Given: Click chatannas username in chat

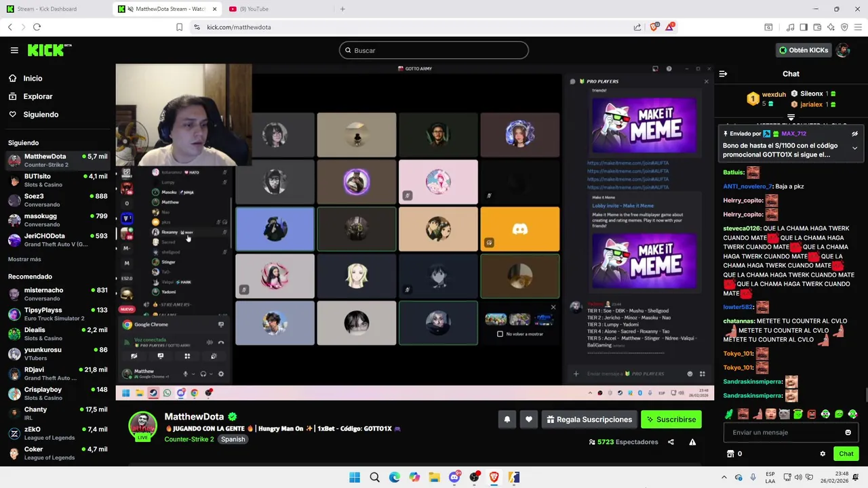Looking at the screenshot, I should pos(738,321).
